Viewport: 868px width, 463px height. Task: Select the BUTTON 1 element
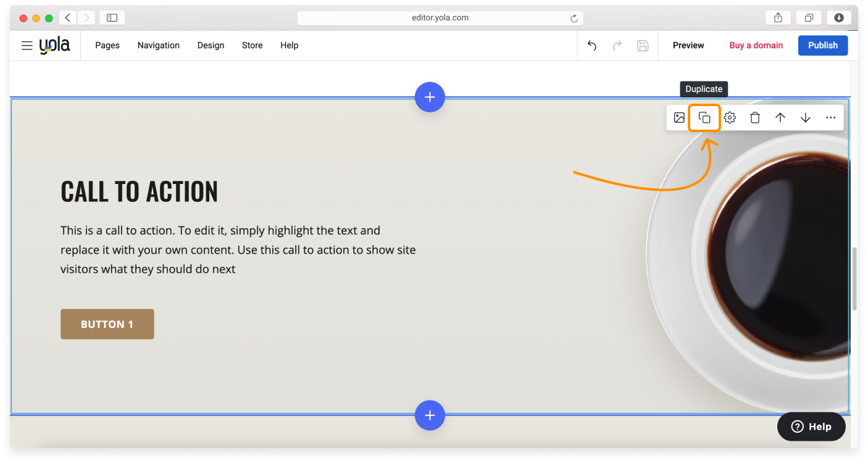[107, 324]
